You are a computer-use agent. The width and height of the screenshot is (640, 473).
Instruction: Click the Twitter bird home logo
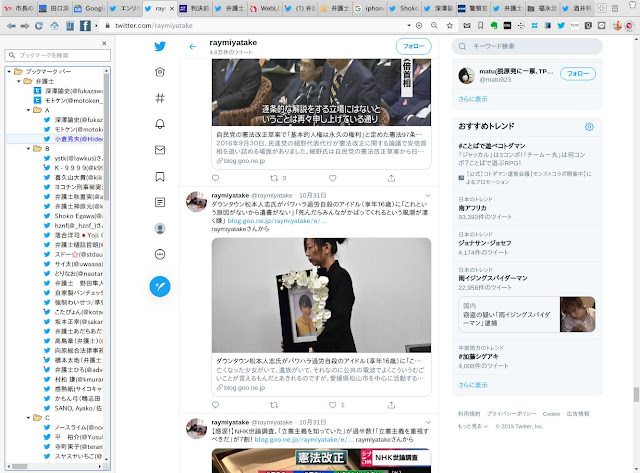click(160, 46)
